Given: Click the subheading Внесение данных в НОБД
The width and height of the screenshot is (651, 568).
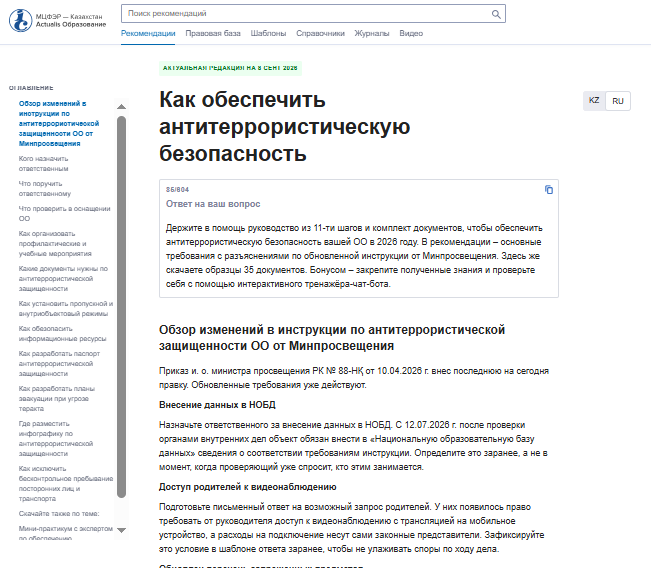Looking at the screenshot, I should point(217,405).
